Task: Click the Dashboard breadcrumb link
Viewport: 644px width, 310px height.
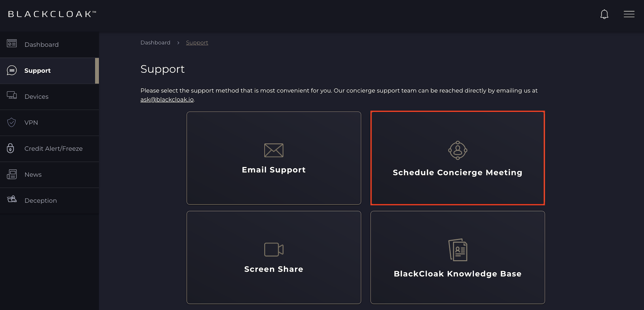Action: point(155,42)
